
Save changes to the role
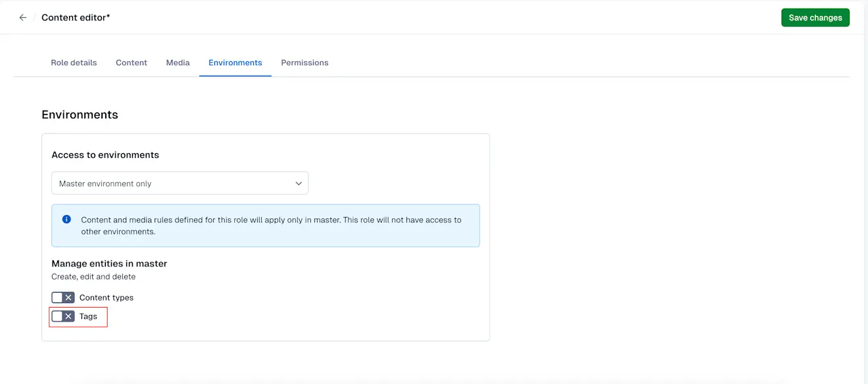pyautogui.click(x=815, y=18)
